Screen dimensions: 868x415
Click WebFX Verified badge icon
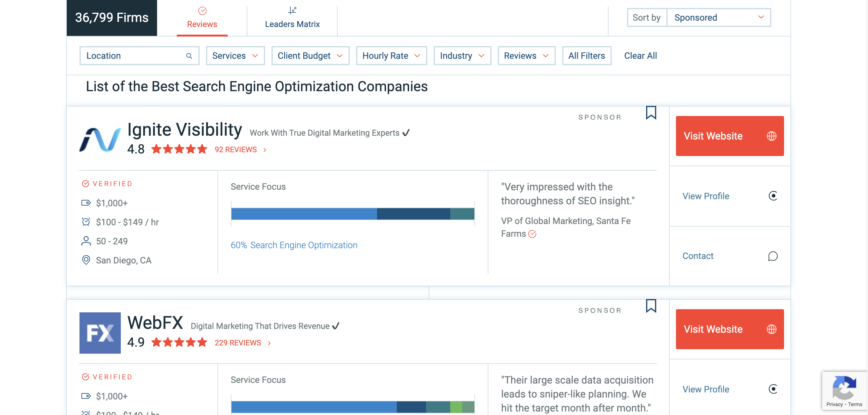(x=86, y=377)
